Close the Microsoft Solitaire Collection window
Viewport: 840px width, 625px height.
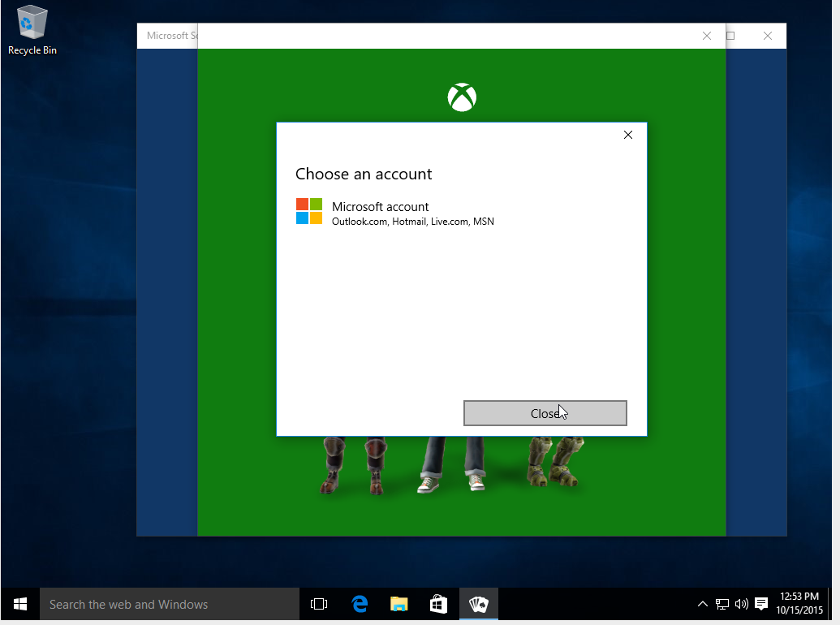tap(767, 36)
